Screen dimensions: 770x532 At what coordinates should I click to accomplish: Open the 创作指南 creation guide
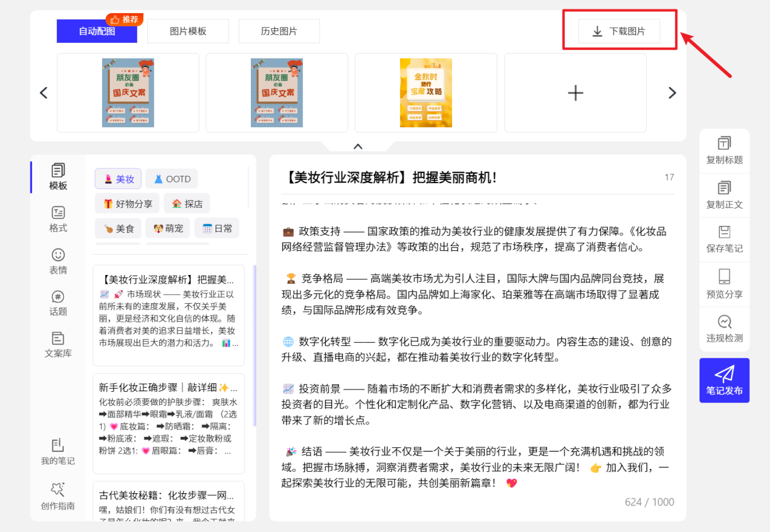click(57, 496)
